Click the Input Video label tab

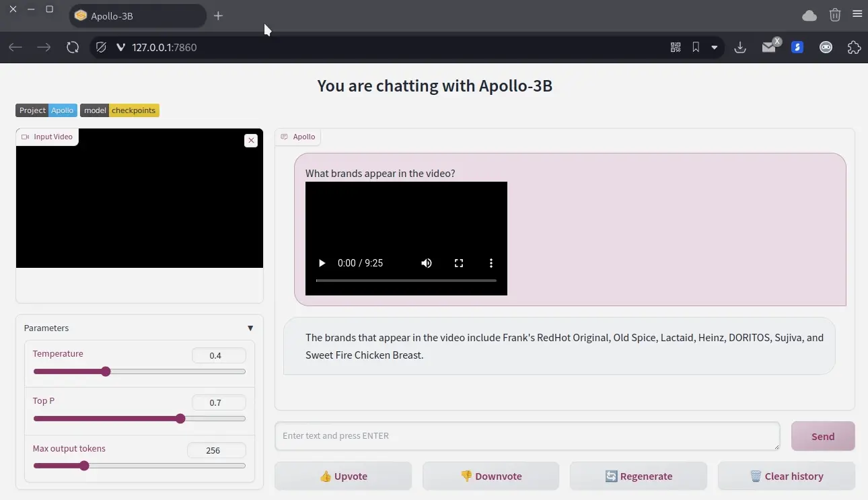(47, 137)
